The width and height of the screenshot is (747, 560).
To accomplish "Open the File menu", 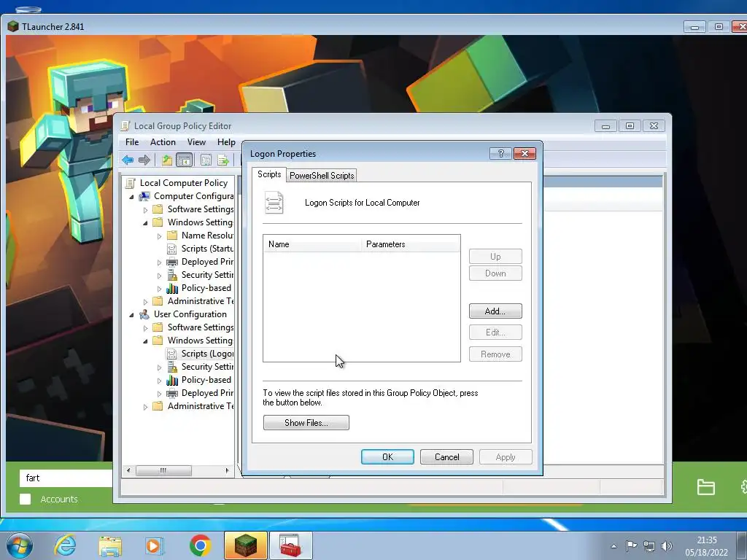I will pyautogui.click(x=132, y=142).
